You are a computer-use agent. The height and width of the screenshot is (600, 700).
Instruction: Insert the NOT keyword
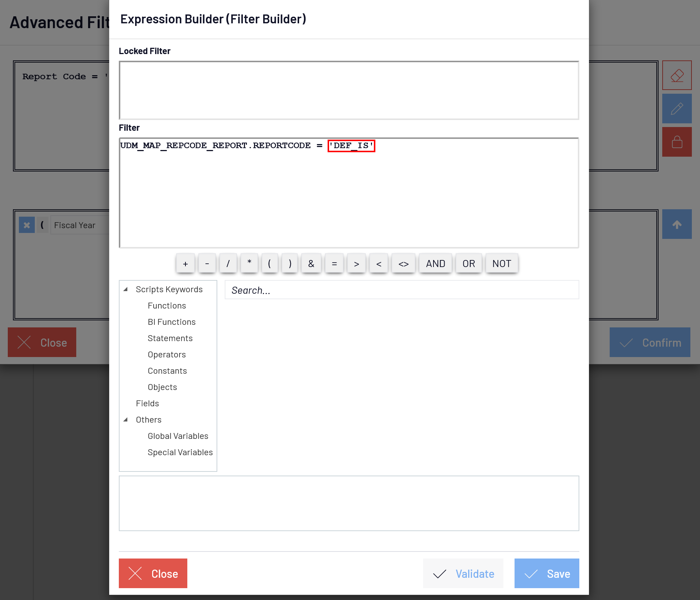[x=502, y=264]
